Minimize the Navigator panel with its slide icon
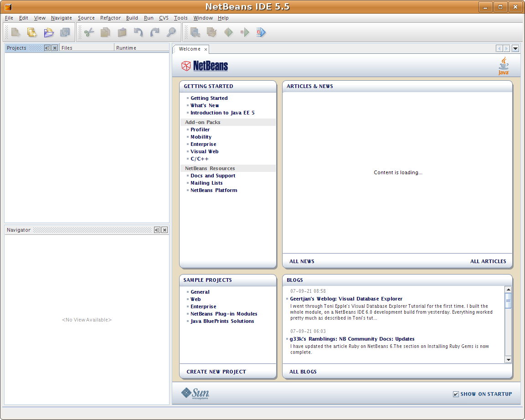This screenshot has width=525, height=420. click(157, 230)
